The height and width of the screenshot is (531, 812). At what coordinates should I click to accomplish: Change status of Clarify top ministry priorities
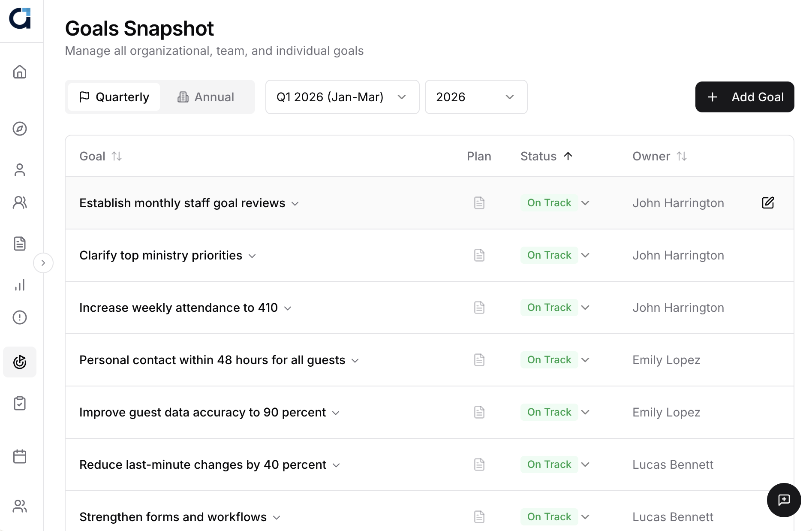pos(556,255)
